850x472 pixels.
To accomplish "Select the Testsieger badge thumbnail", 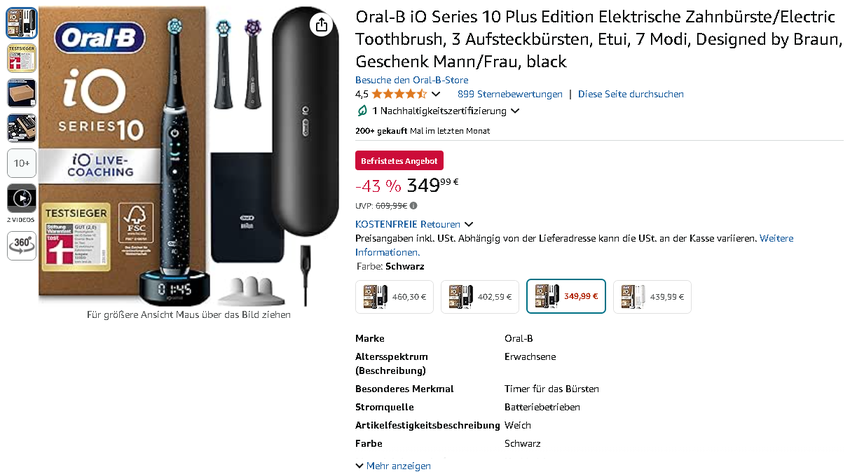I will [x=21, y=59].
